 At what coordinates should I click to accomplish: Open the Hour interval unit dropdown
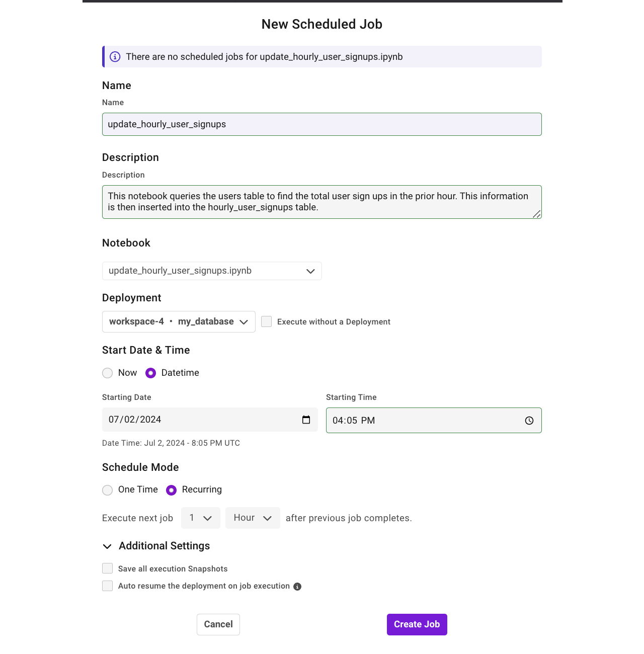point(253,518)
